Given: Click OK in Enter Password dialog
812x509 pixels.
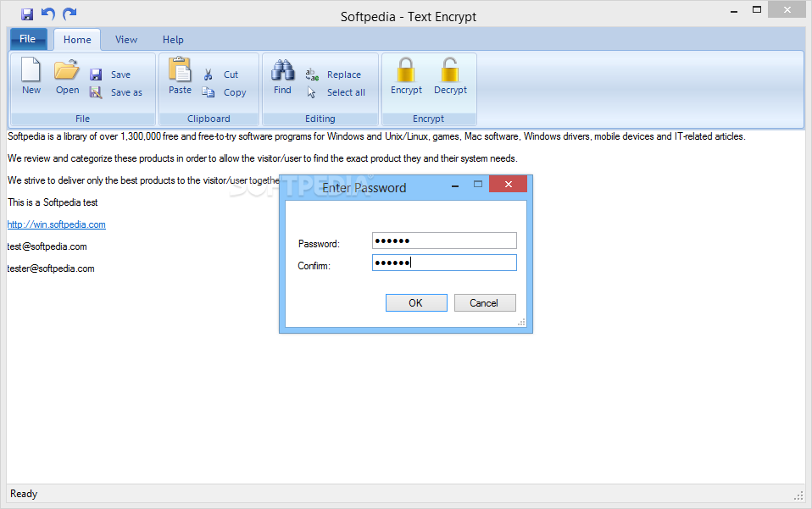Looking at the screenshot, I should (416, 303).
